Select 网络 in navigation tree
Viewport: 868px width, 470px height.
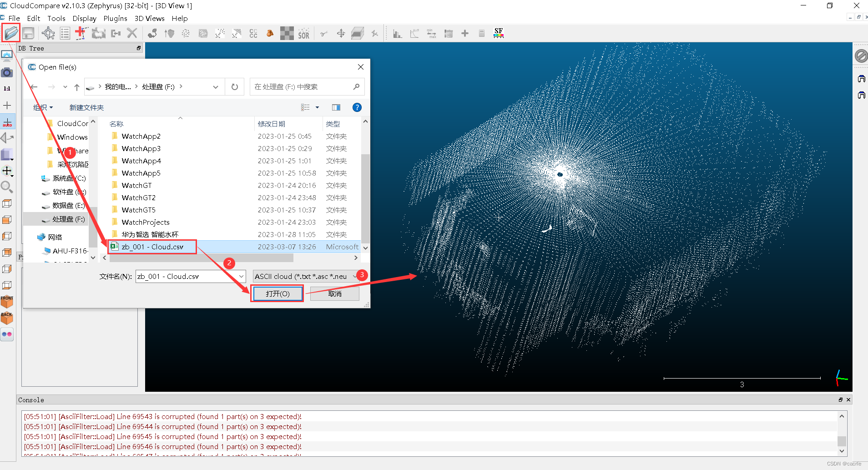click(x=55, y=237)
